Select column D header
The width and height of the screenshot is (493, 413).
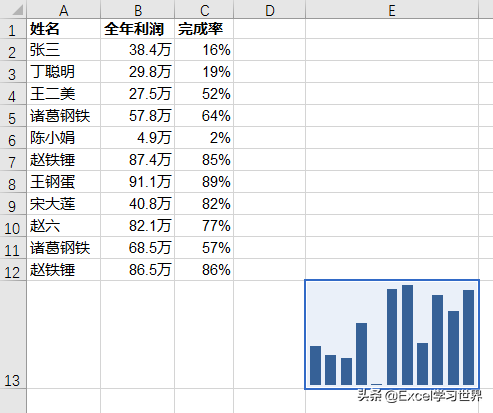(269, 9)
